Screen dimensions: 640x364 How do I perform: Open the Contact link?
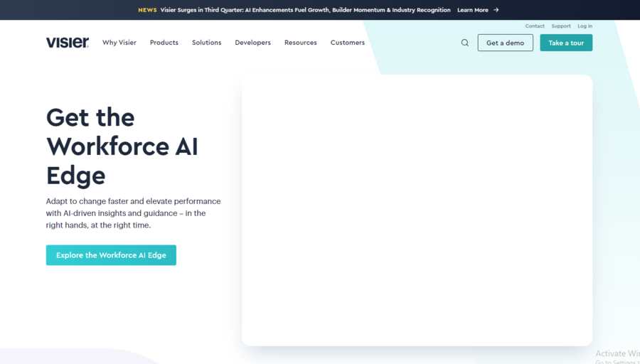click(535, 26)
